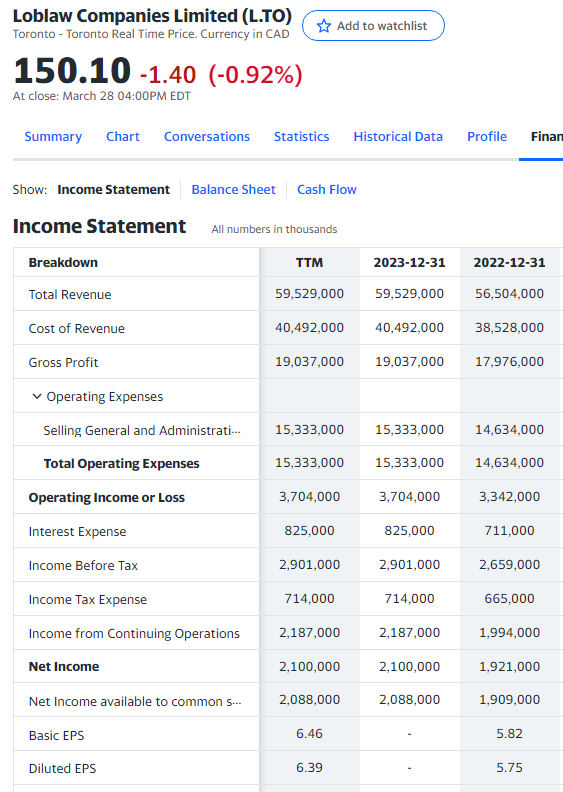Click the 2022 Total Revenue value 56,504,000
This screenshot has height=792, width=563.
pyautogui.click(x=509, y=293)
